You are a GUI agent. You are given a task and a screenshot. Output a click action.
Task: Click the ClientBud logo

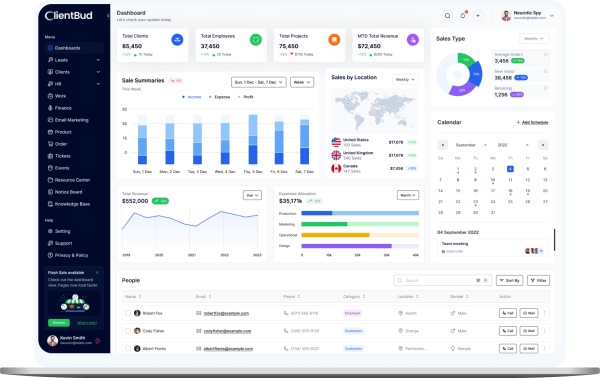68,16
